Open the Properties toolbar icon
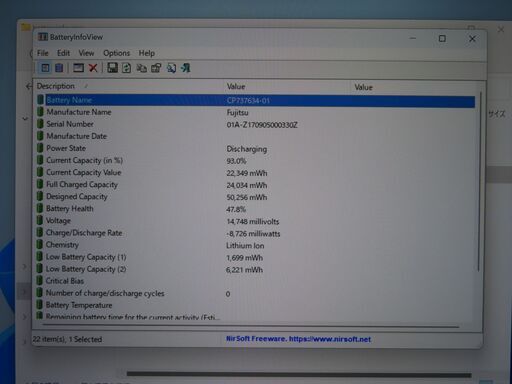The height and width of the screenshot is (384, 512). pos(156,68)
